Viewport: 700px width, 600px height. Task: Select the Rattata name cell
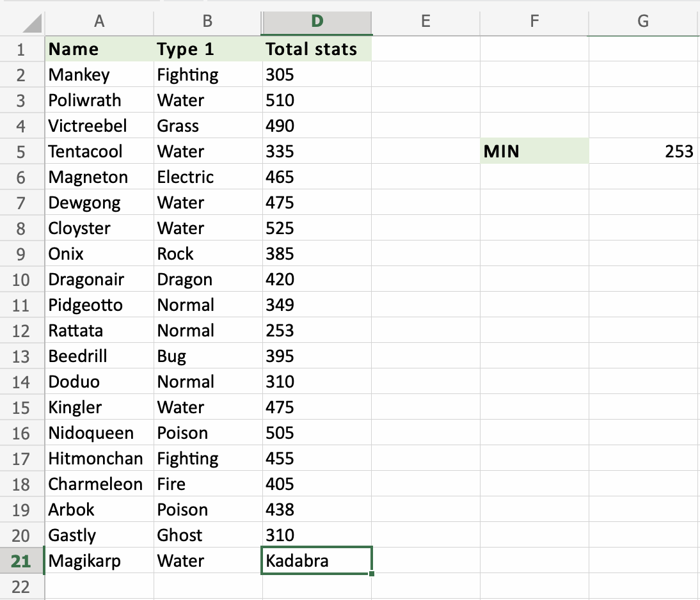click(x=99, y=331)
